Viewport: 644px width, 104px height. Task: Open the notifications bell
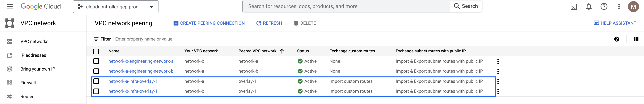point(589,7)
